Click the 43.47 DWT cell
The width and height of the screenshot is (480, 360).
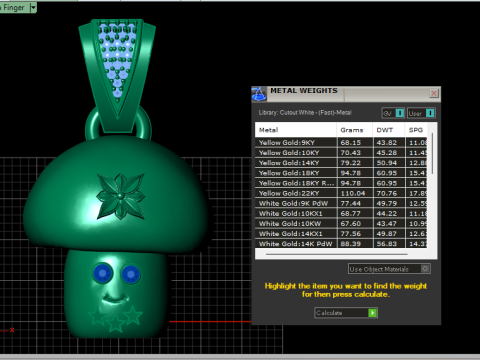[388, 223]
